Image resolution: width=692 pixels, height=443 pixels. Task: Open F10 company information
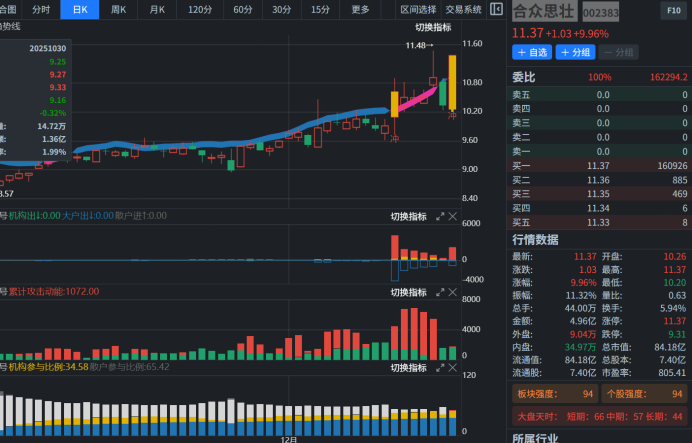pos(673,10)
